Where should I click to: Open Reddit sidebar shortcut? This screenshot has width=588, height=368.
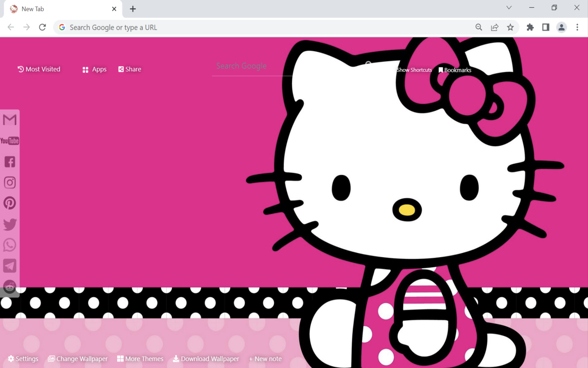(10, 287)
